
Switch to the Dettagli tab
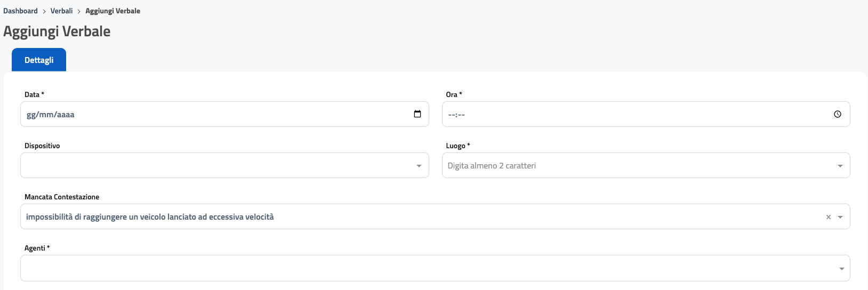(39, 60)
